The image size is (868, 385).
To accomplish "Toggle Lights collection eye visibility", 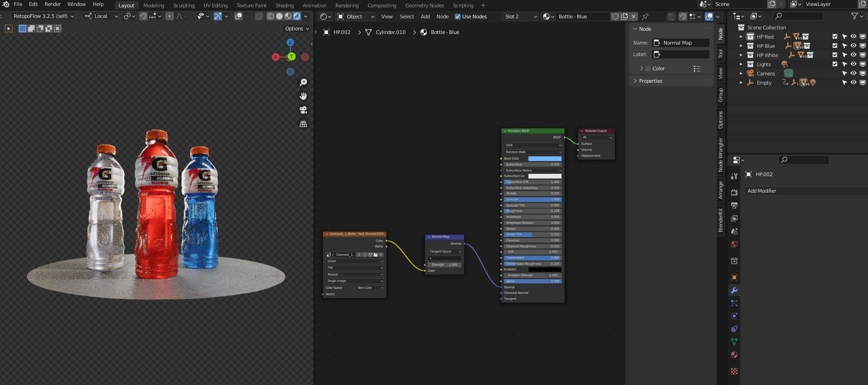I will coord(853,64).
